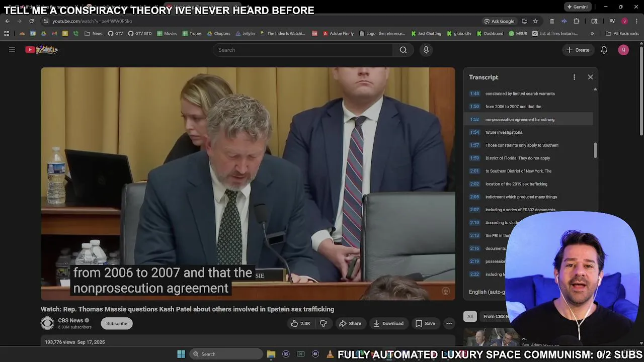Close the Transcript panel
This screenshot has width=644, height=362.
coord(590,77)
